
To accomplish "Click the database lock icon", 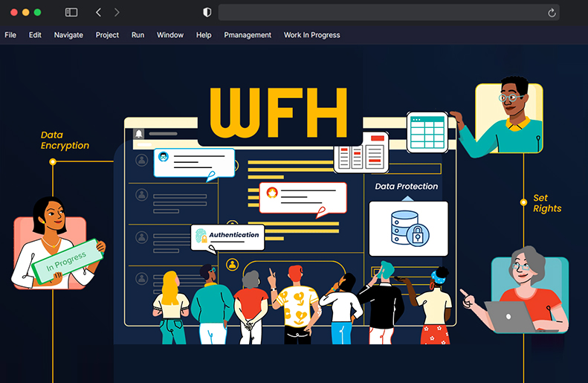I will tap(410, 228).
